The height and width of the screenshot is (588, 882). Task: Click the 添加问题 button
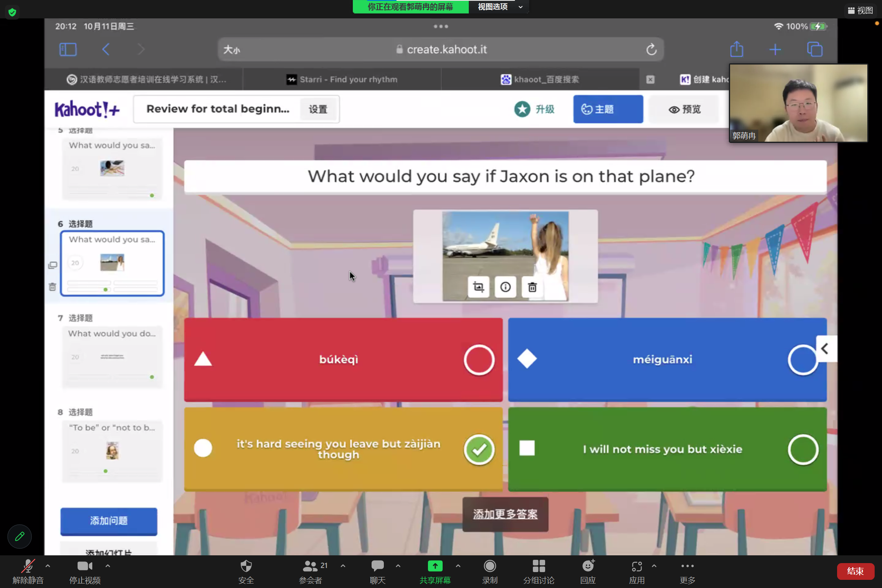[109, 521]
